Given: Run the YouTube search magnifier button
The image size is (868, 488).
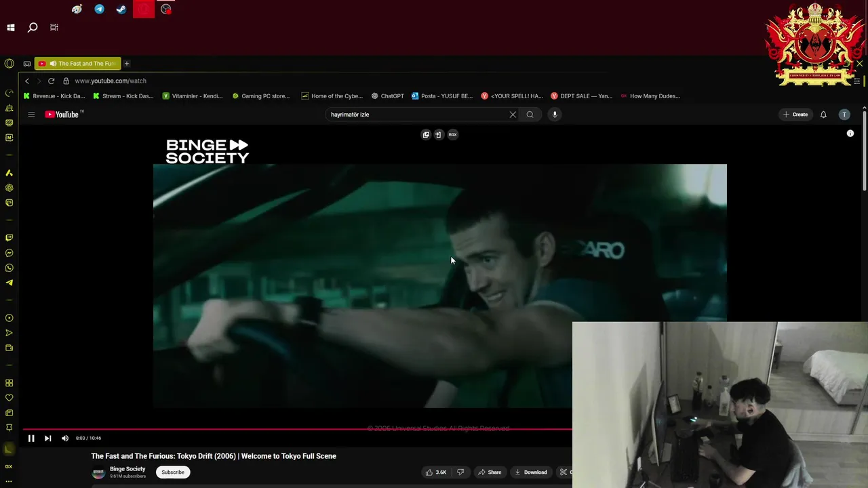Looking at the screenshot, I should click(x=530, y=115).
